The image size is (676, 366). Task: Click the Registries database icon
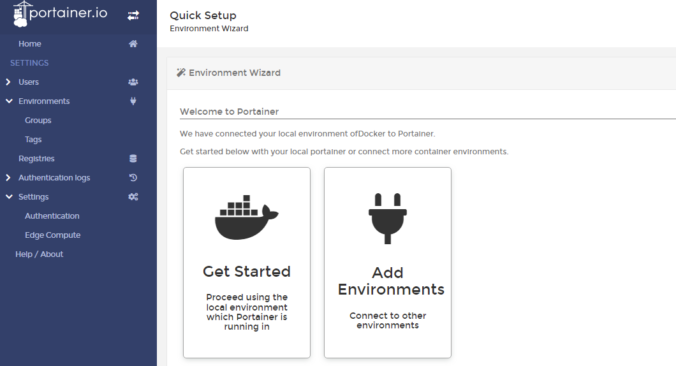point(133,159)
